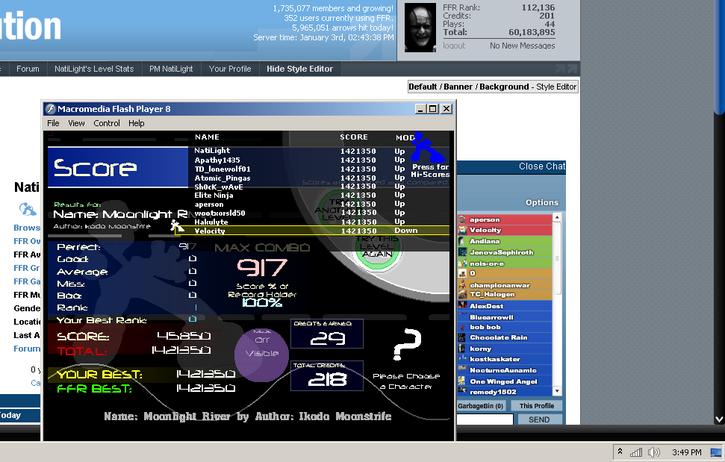
Task: Click the Flash Player title bar icon
Action: [50, 109]
